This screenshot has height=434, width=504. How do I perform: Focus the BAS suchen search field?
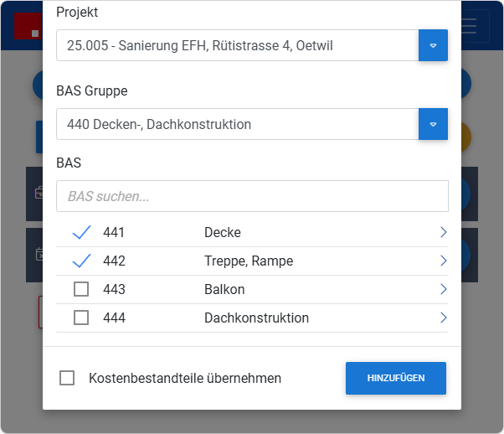(252, 196)
